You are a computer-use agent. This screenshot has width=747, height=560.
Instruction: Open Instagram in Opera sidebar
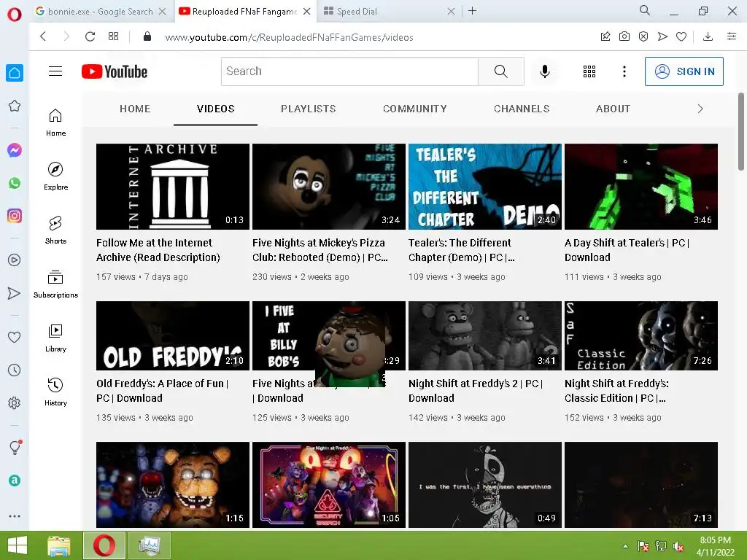click(15, 216)
